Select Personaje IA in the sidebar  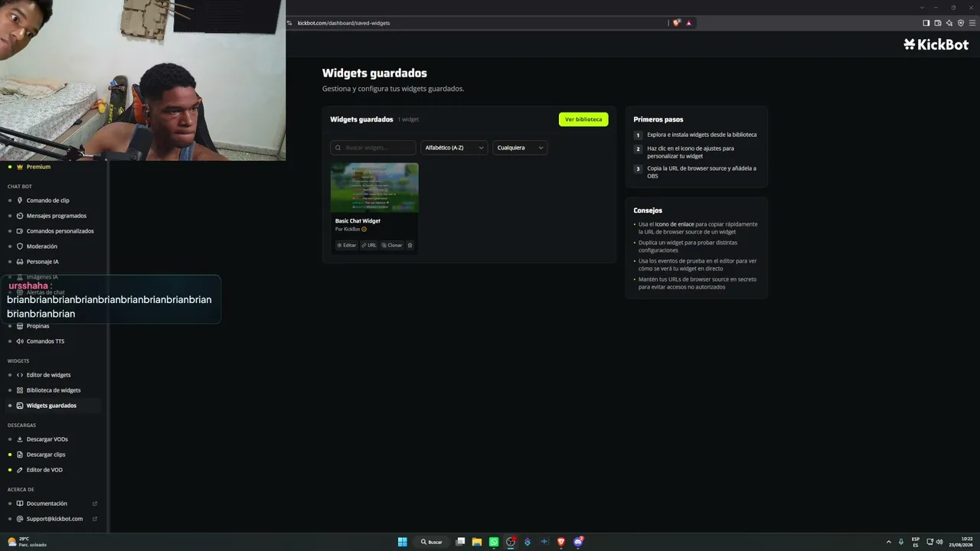[52, 262]
